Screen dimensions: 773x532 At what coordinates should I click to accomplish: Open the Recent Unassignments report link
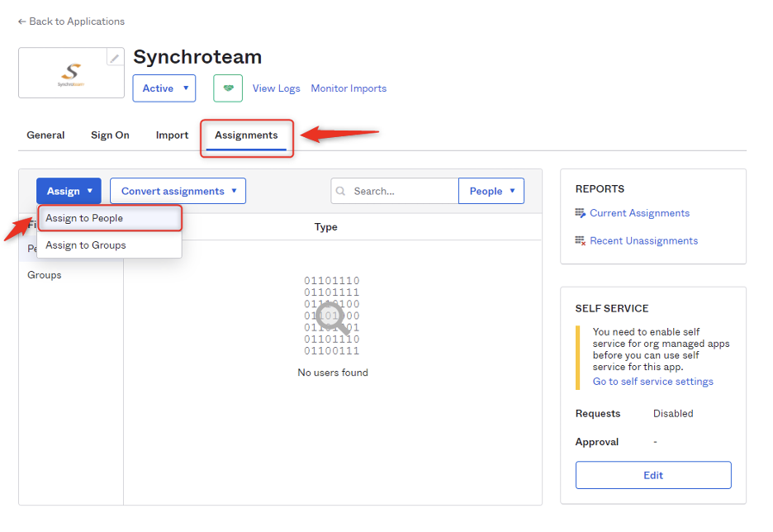(x=644, y=240)
